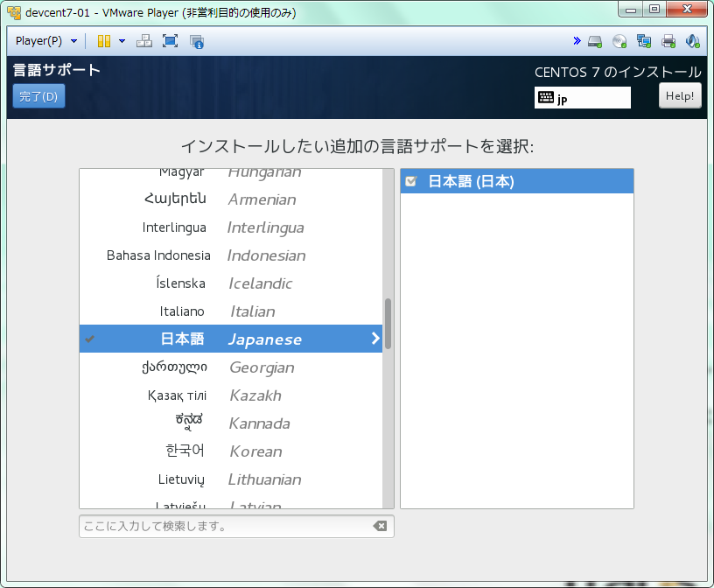Click the CD/DVD drive device icon
The height and width of the screenshot is (588, 714).
(x=619, y=41)
